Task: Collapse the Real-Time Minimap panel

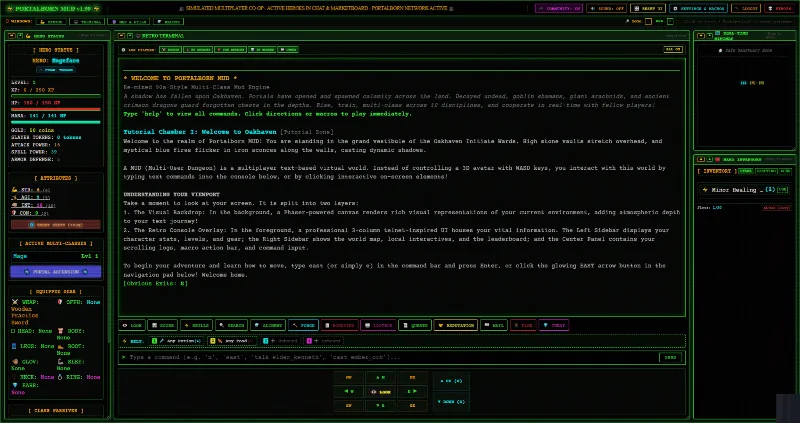Action: (701, 36)
